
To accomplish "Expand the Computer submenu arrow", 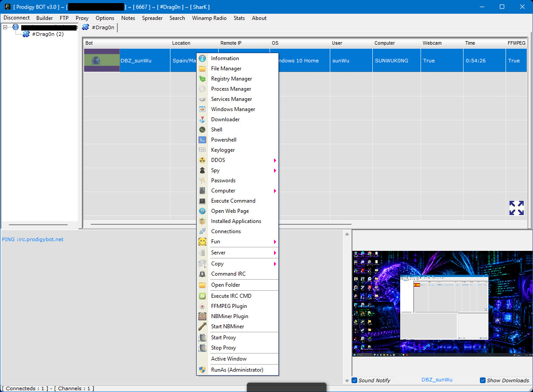I will coord(275,191).
